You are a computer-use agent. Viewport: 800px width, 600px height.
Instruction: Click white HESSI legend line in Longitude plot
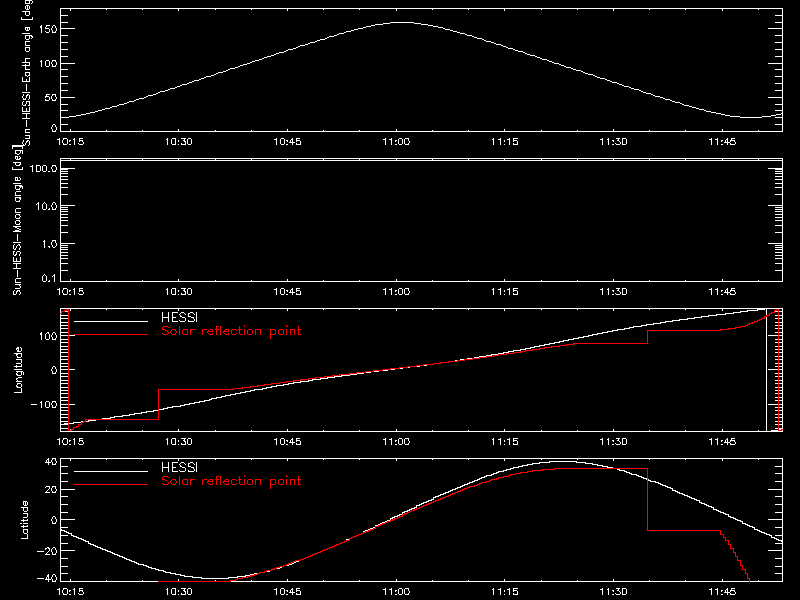111,321
